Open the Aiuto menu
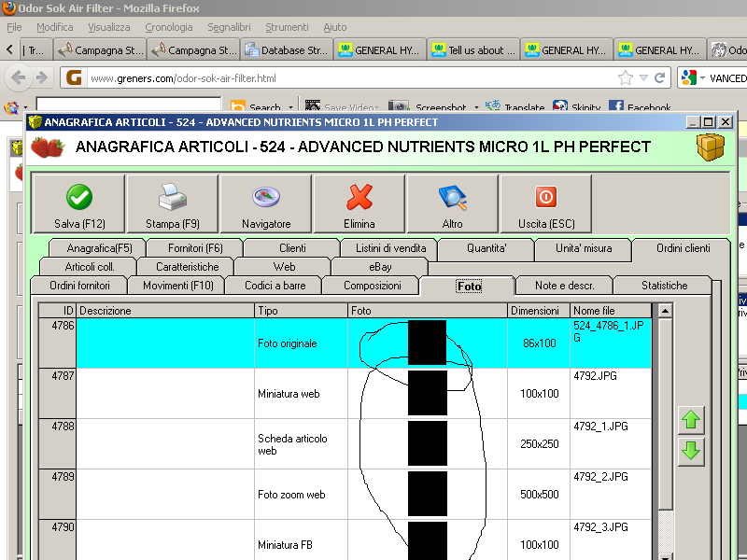Image resolution: width=747 pixels, height=560 pixels. 335,27
